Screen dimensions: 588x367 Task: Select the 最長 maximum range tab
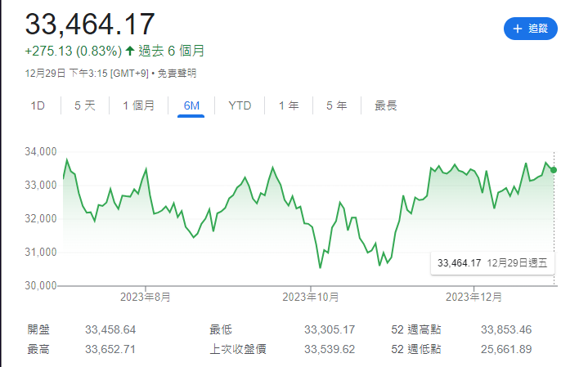point(386,105)
